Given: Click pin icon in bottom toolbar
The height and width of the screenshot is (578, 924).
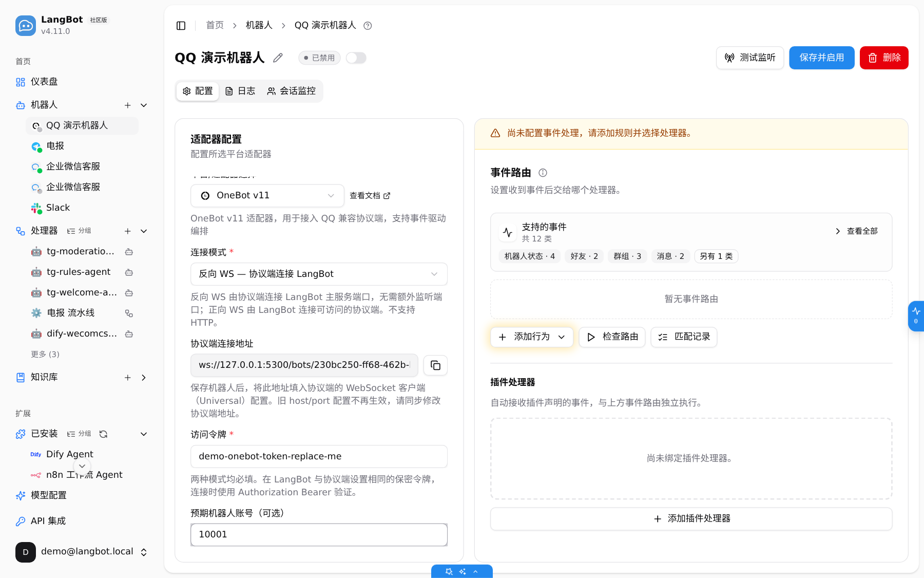Looking at the screenshot, I should point(449,572).
